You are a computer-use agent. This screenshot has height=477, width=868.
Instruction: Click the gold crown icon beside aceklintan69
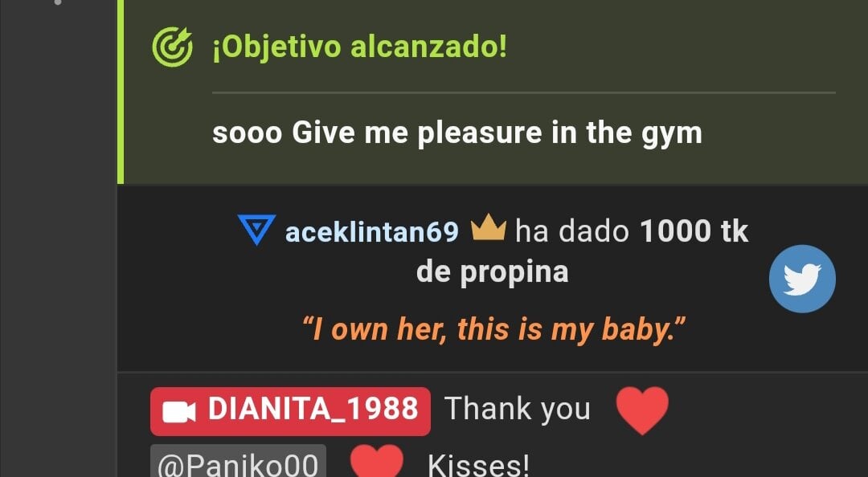coord(489,228)
